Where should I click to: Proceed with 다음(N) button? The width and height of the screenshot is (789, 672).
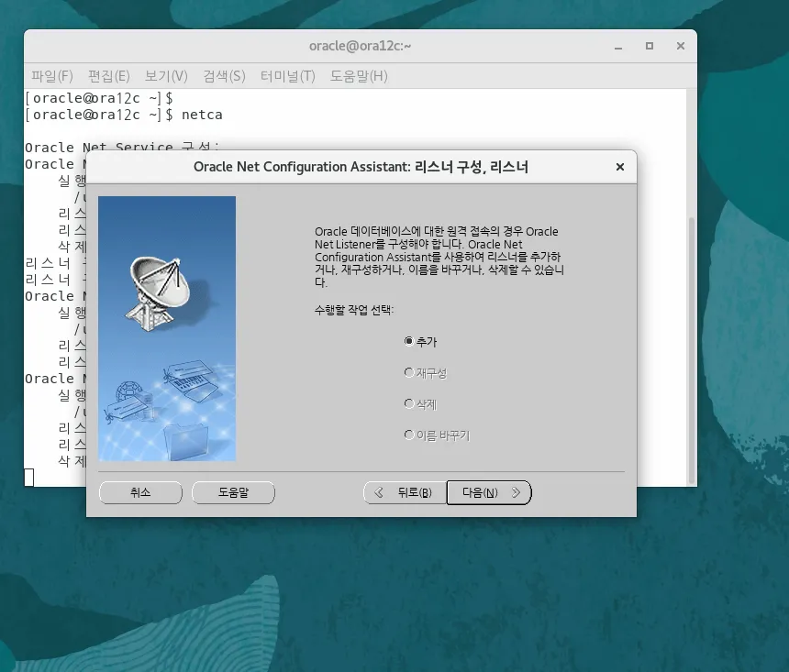[489, 492]
